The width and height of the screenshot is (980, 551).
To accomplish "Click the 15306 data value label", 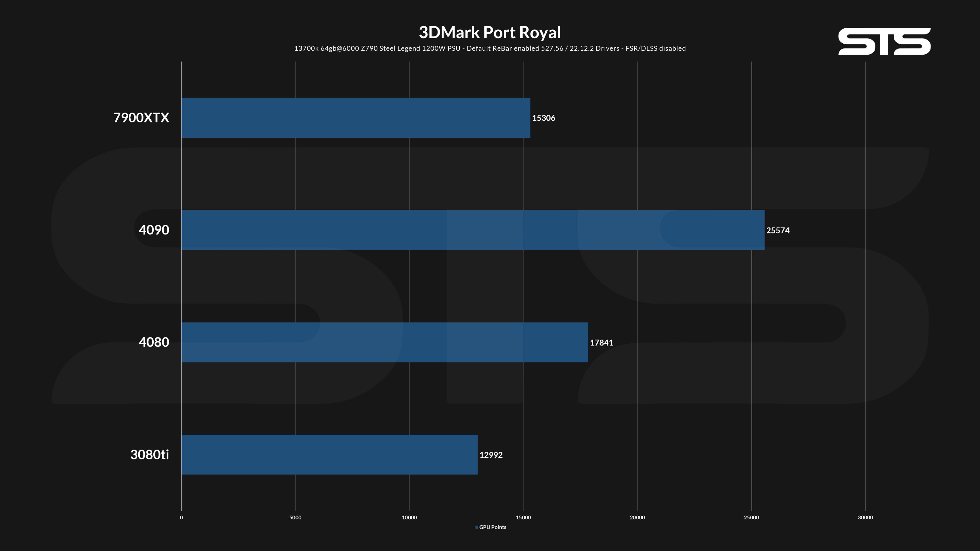I will [544, 118].
